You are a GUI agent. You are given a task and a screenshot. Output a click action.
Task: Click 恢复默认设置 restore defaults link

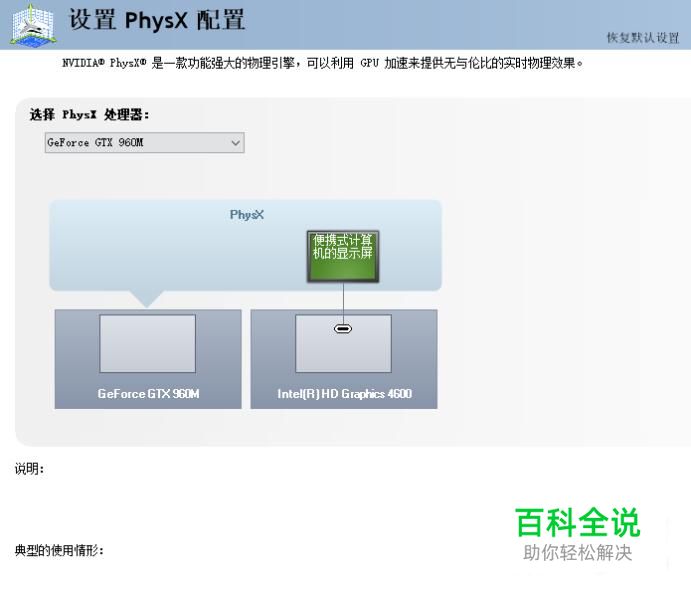pos(643,38)
